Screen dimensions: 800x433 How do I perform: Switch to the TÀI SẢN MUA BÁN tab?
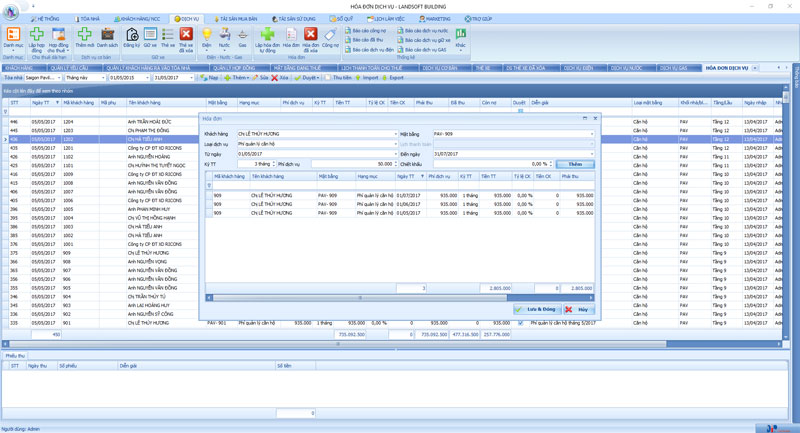(x=236, y=19)
